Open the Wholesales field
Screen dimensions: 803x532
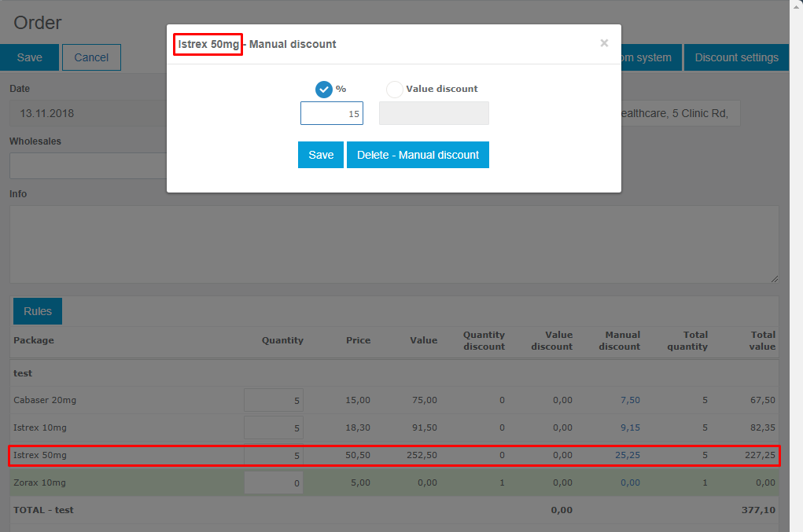point(87,166)
